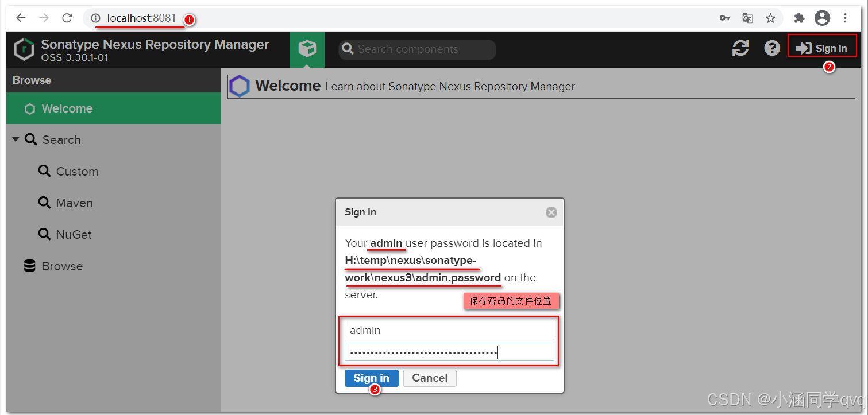The width and height of the screenshot is (868, 415).
Task: Click the admin.password file path text
Action: pyautogui.click(x=423, y=269)
